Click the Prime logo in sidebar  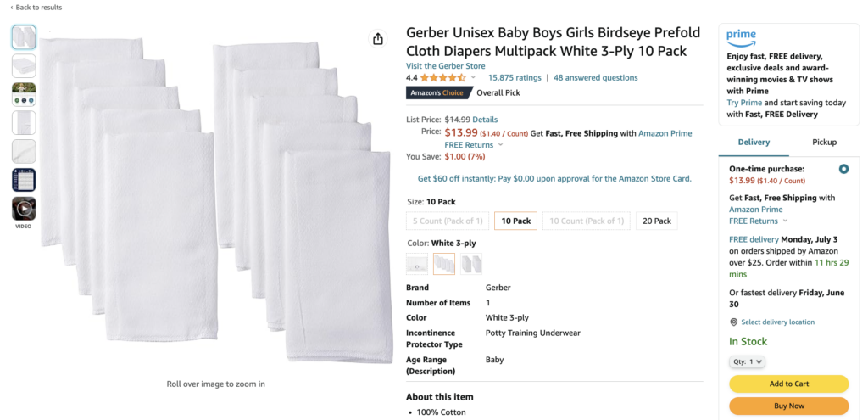click(x=742, y=37)
